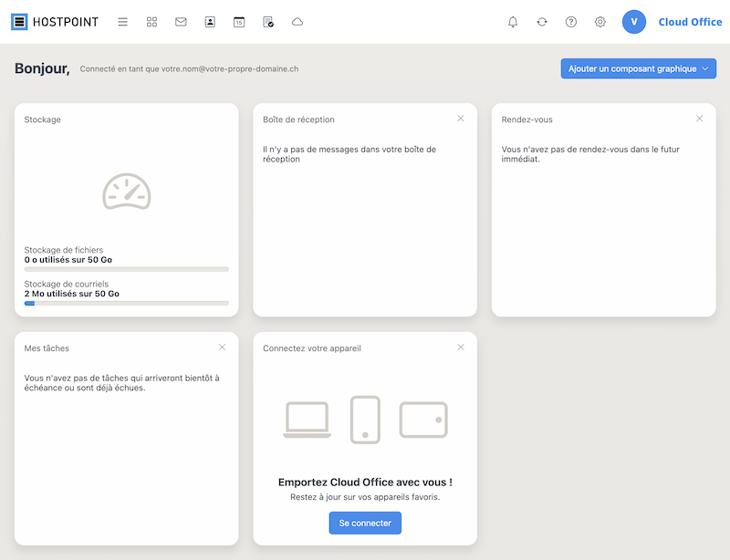This screenshot has height=560, width=730.
Task: Click the laptop device icon
Action: tap(307, 420)
